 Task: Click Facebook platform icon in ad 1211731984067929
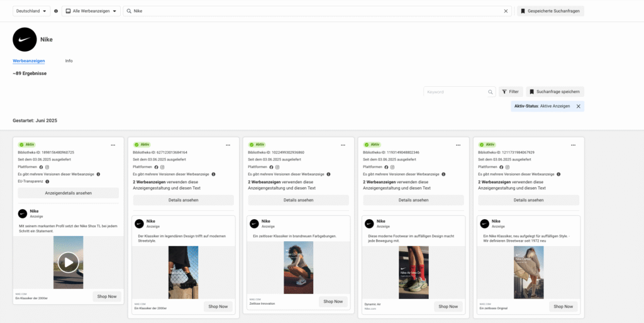501,167
